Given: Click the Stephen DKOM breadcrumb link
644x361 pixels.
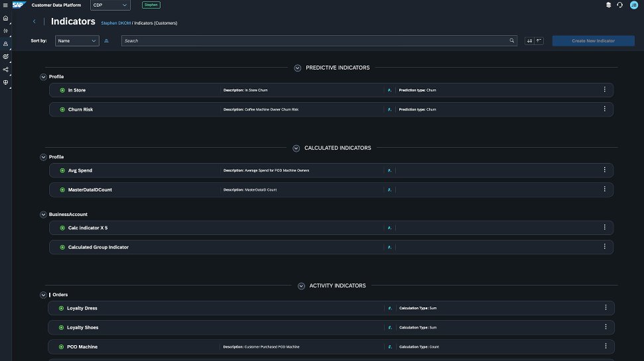Looking at the screenshot, I should click(x=115, y=23).
